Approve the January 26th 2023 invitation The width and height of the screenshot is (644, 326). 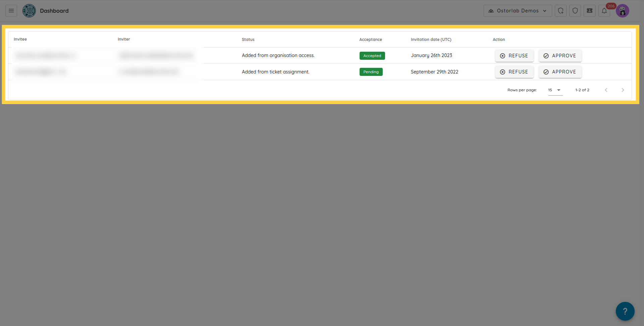coord(560,56)
